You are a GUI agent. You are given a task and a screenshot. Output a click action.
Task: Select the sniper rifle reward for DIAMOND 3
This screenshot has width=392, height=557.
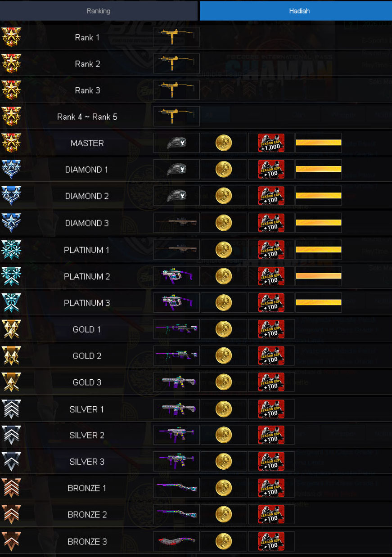click(x=176, y=223)
